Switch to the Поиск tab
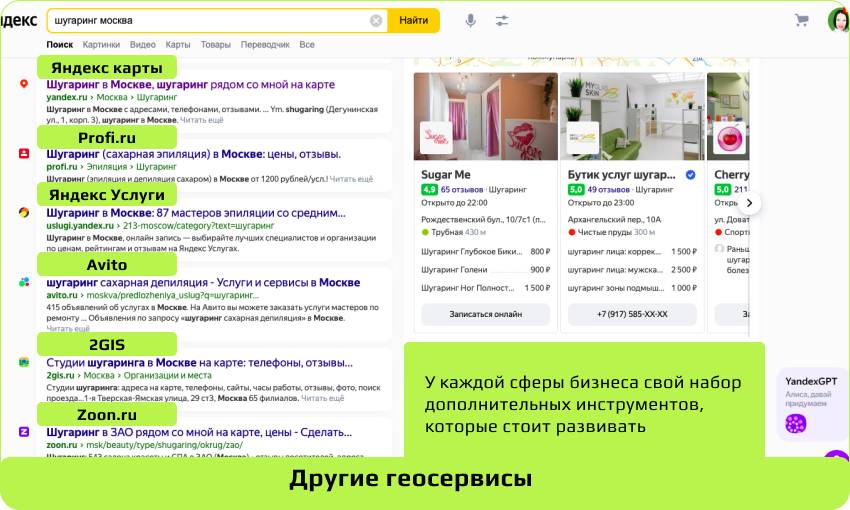The image size is (850, 510). coord(60,44)
